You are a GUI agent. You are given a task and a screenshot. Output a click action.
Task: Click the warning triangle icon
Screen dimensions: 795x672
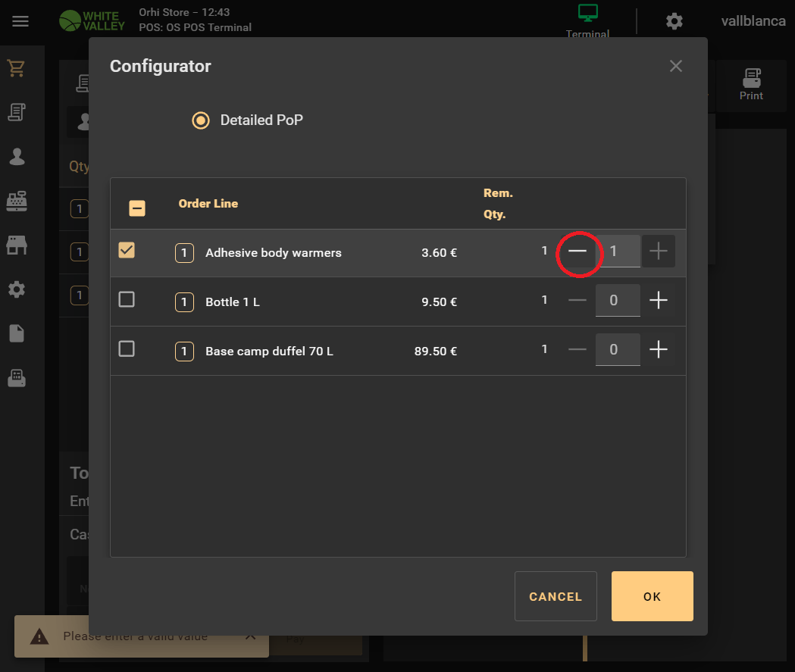pyautogui.click(x=39, y=636)
